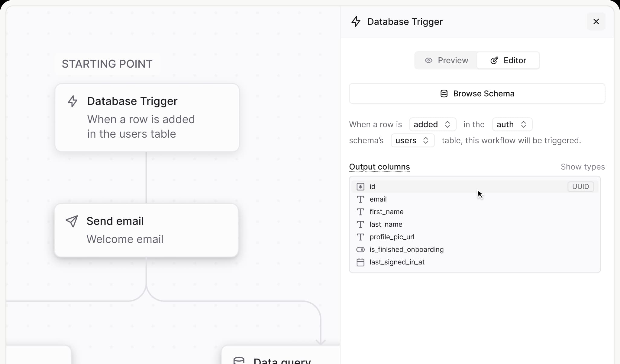Click the asterisk icon beside the id column
Image resolution: width=620 pixels, height=364 pixels.
pos(360,187)
